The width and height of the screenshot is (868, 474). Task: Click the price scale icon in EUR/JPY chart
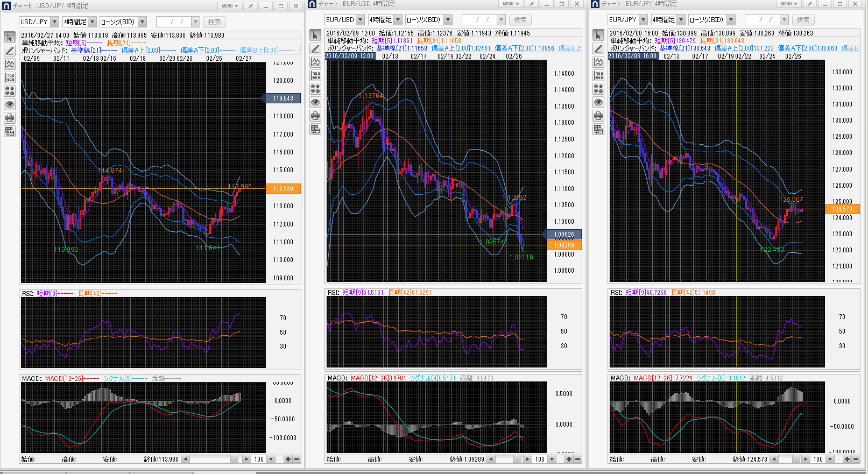click(598, 75)
